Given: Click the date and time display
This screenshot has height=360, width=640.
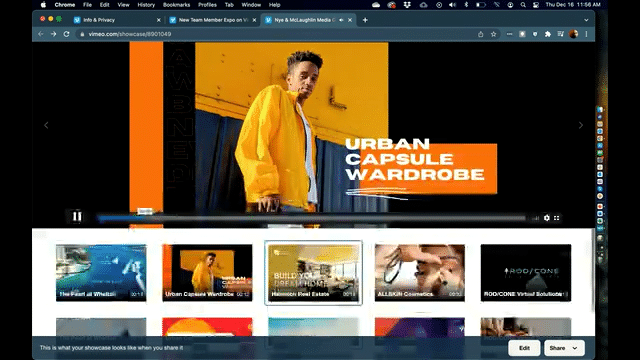Looking at the screenshot, I should (x=573, y=5).
